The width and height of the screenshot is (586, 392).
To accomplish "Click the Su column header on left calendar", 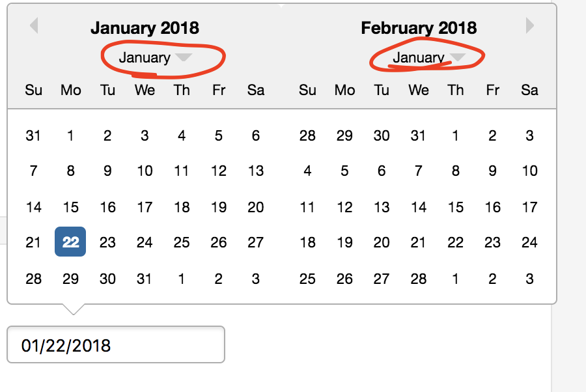I will click(x=33, y=90).
